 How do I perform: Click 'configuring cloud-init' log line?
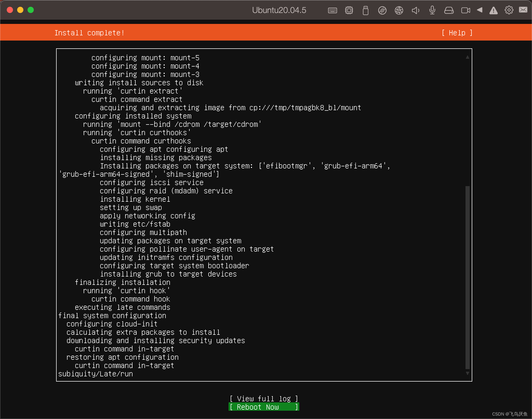(x=112, y=324)
